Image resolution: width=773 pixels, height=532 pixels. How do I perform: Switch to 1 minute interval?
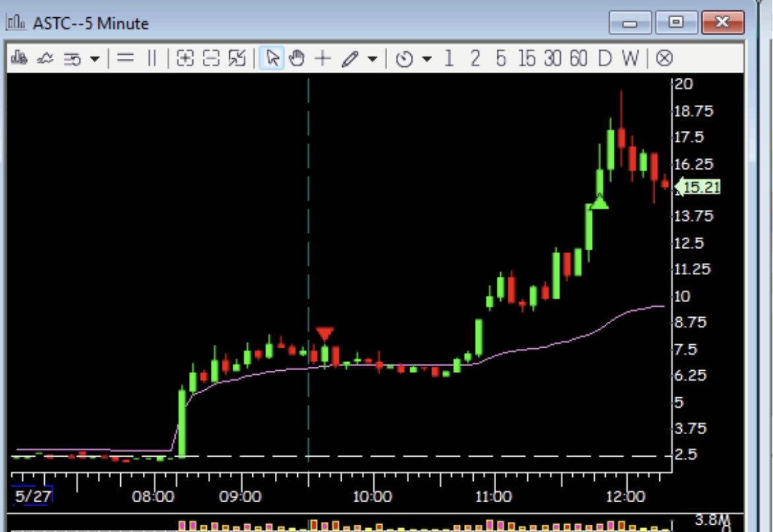[x=449, y=58]
